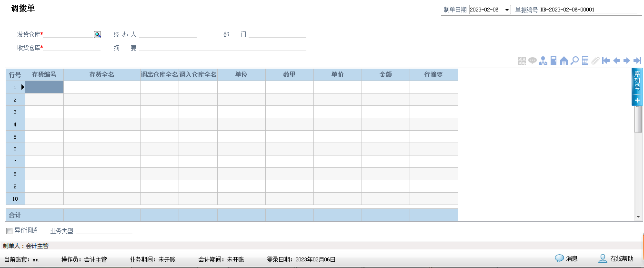Open the 在线帮助 online help link

616,258
